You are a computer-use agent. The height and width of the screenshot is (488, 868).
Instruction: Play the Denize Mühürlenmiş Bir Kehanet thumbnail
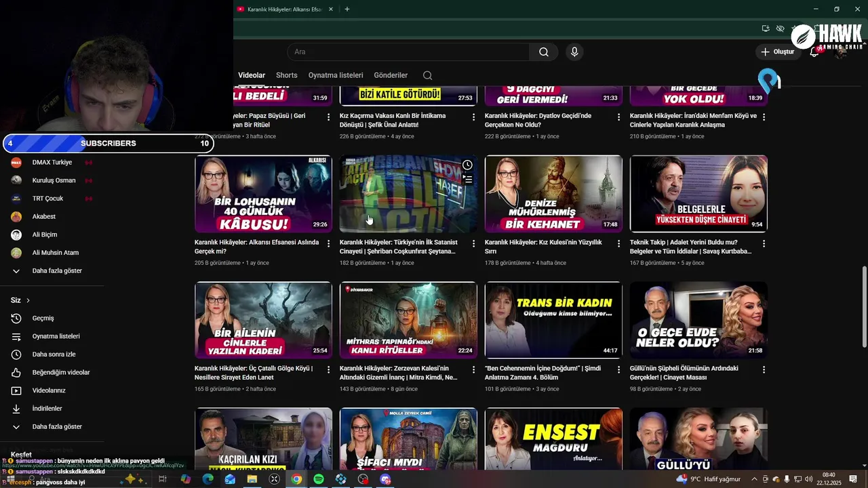point(553,194)
